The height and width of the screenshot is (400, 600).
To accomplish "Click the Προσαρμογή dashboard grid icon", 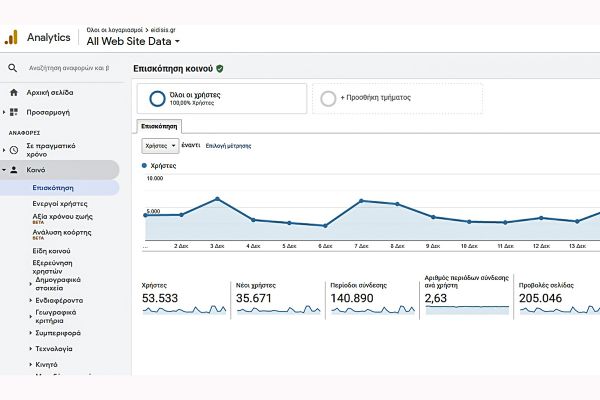I will [14, 112].
